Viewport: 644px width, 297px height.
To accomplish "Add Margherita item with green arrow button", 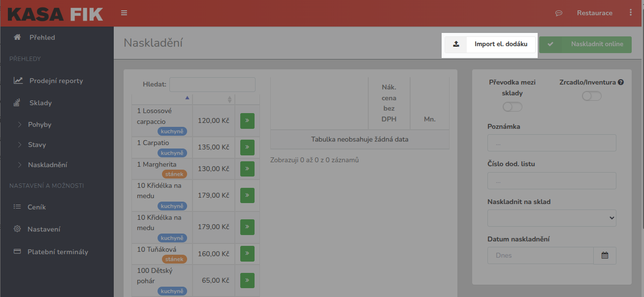I will click(247, 169).
